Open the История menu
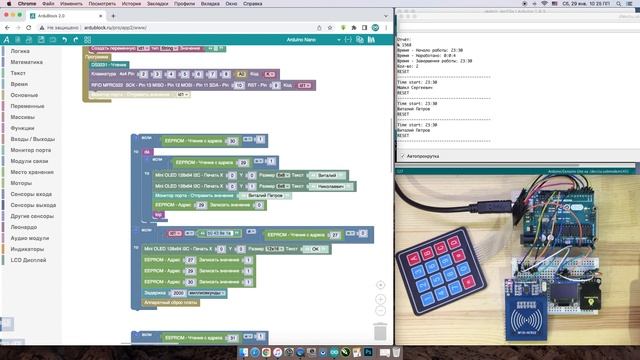This screenshot has width=640, height=360. tap(132, 4)
